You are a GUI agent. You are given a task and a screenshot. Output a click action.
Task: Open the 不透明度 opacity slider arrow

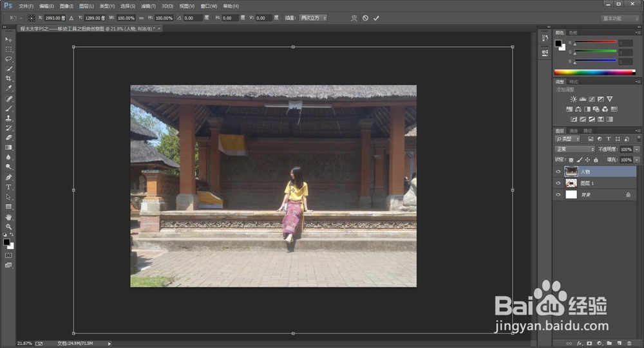point(637,149)
